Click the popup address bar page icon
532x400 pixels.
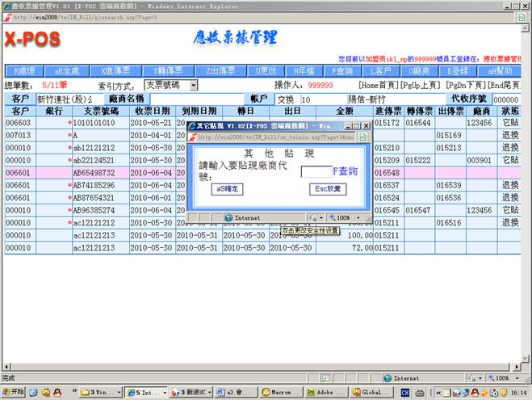pyautogui.click(x=363, y=137)
